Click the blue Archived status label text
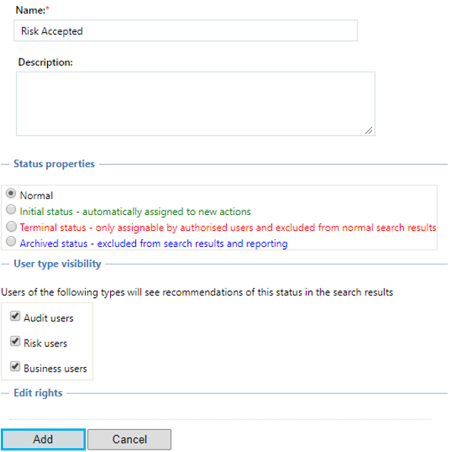Screen dimensions: 476x452 click(153, 243)
